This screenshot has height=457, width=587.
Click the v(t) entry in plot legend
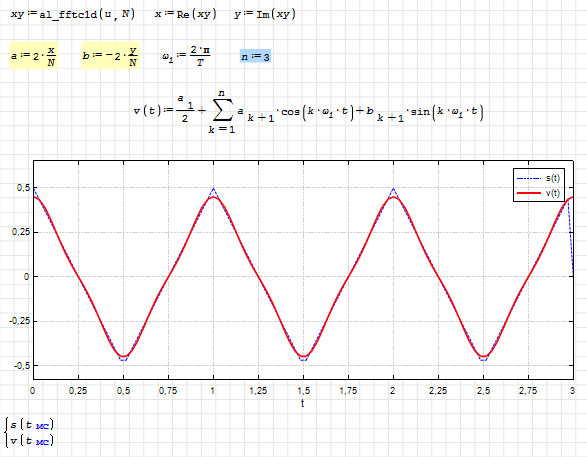point(539,193)
